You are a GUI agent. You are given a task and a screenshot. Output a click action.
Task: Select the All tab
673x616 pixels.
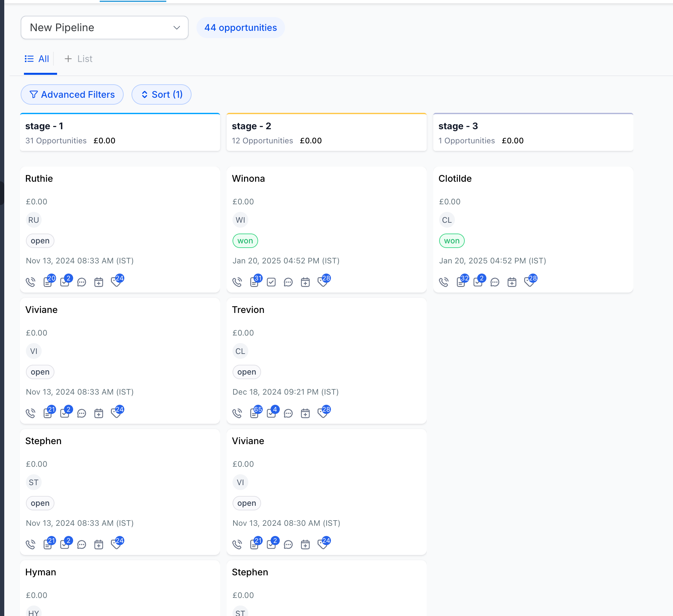(x=37, y=59)
